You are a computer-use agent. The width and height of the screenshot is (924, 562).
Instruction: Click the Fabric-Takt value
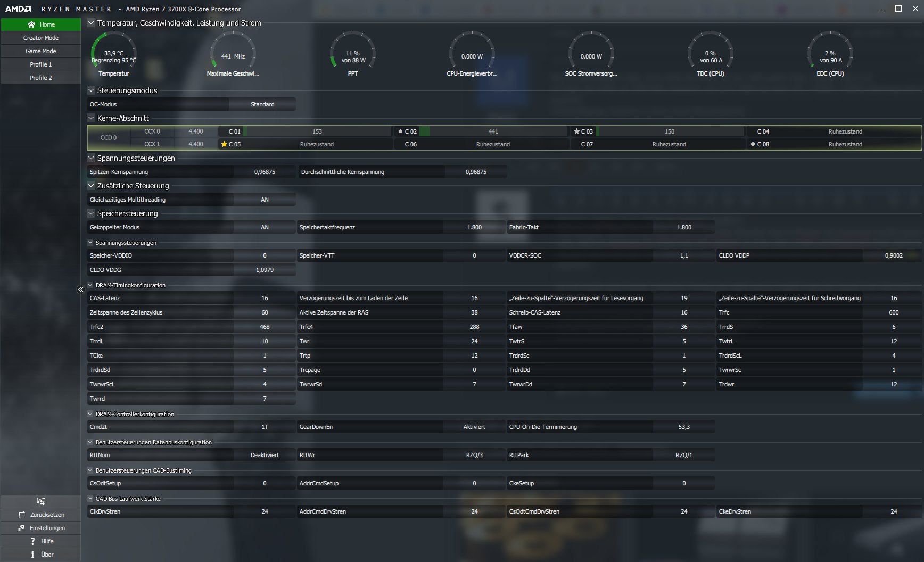click(684, 227)
